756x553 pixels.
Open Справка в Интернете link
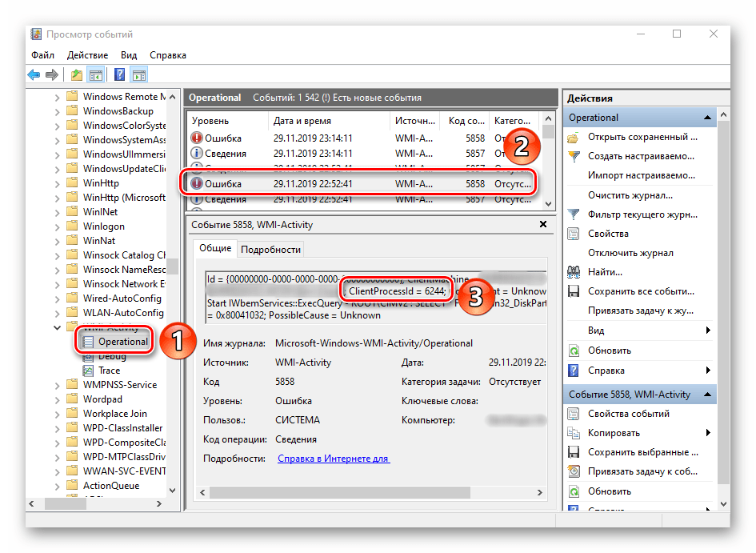[x=334, y=459]
